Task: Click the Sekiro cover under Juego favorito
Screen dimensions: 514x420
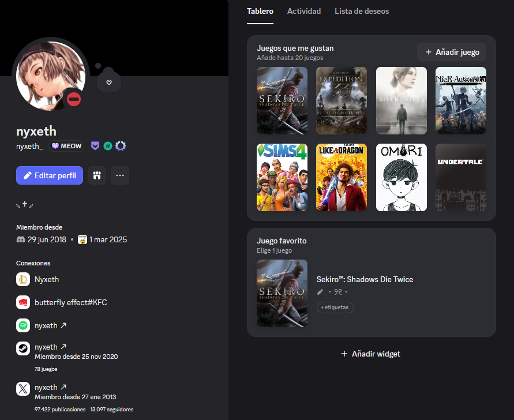Action: (x=282, y=294)
